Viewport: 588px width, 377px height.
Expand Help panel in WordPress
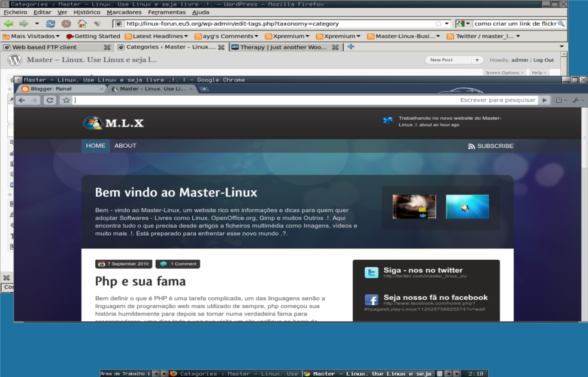click(539, 72)
